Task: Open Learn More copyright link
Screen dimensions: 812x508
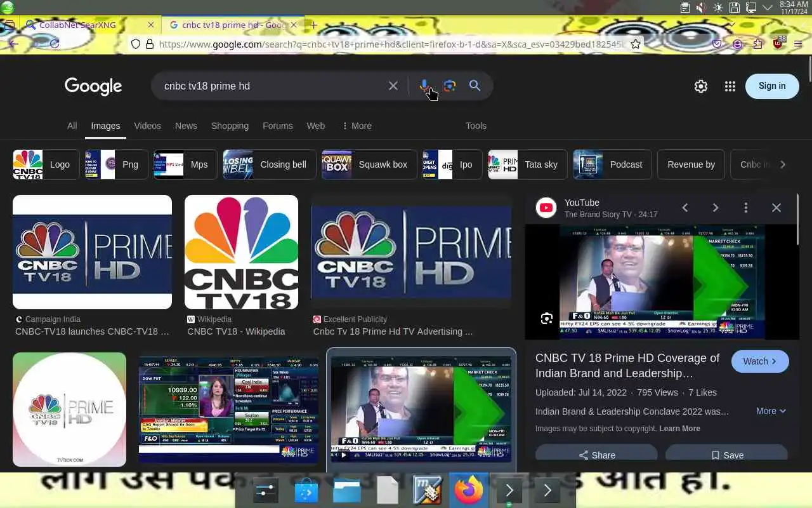Action: [679, 429]
